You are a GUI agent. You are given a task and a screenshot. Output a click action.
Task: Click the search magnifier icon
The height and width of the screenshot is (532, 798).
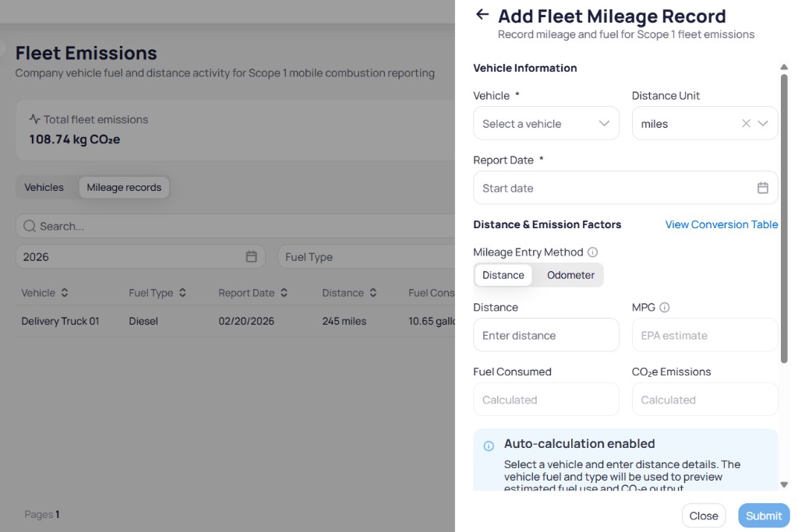click(30, 226)
